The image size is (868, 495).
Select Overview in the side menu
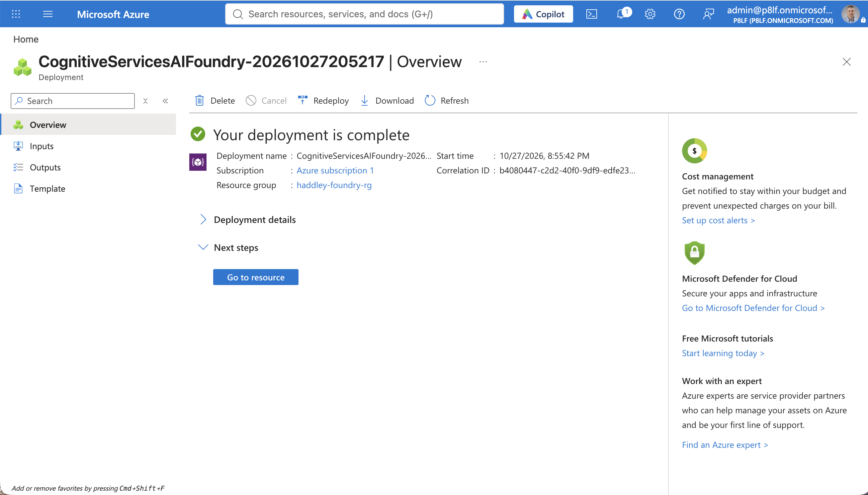(88, 125)
